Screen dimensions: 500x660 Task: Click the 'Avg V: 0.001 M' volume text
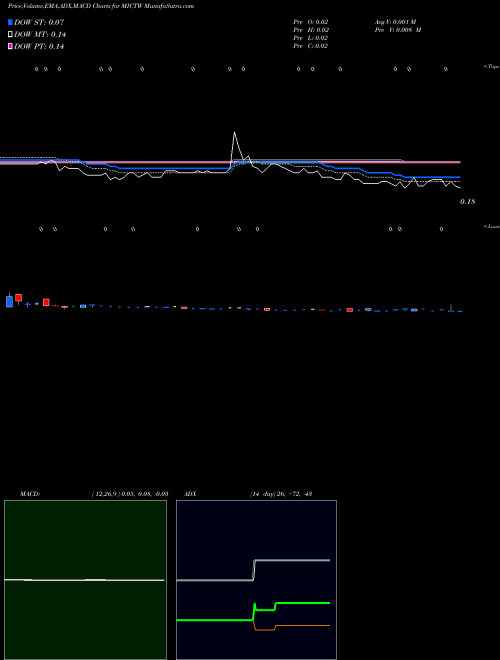(396, 22)
